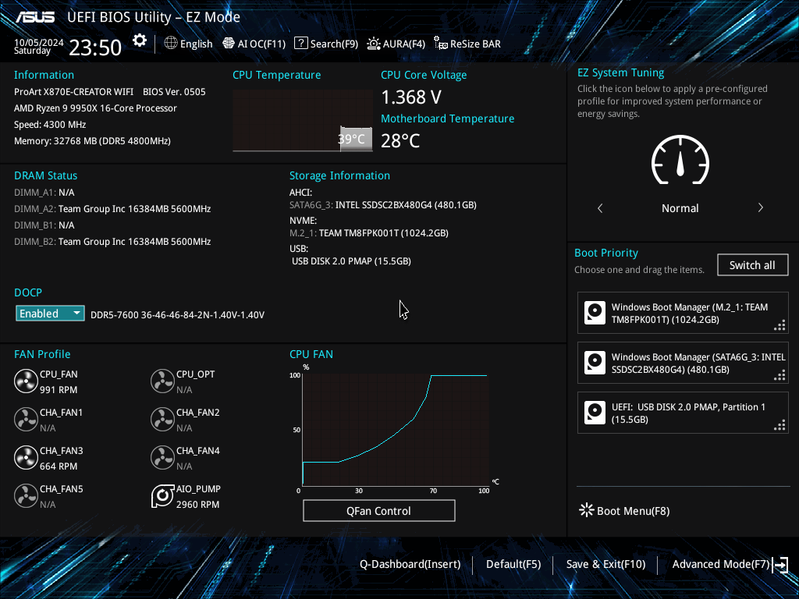Viewport: 799px width, 599px height.
Task: Click Save & Exit(F10)
Action: coord(606,564)
